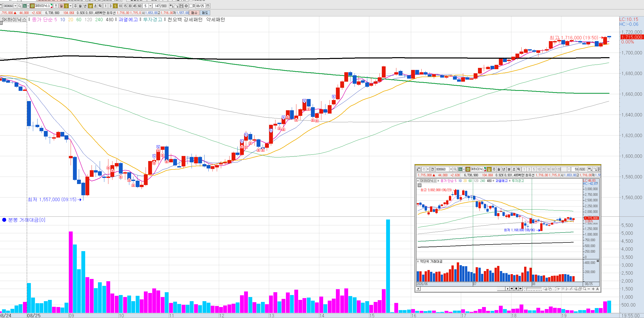The image size is (644, 318).
Task: Click the crosshair grid icon in inset bottom toolbar
Action: coord(545,289)
